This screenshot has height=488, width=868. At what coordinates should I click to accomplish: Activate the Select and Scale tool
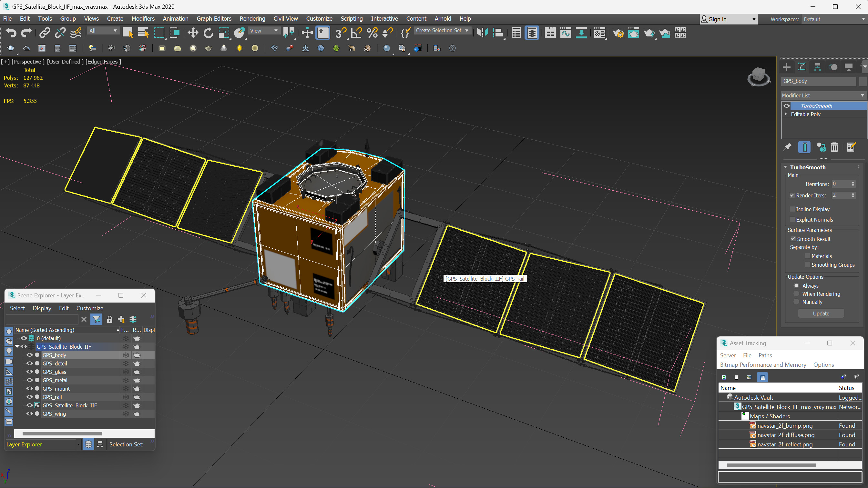pos(224,33)
